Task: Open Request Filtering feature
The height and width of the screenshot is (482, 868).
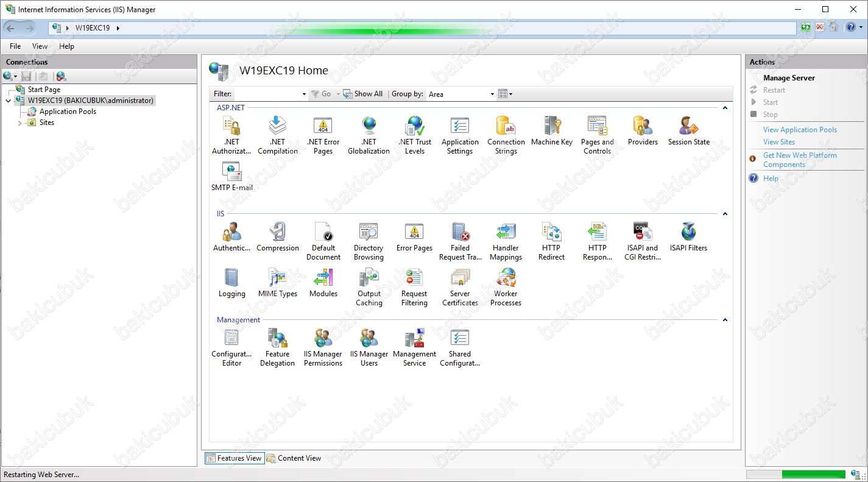Action: [414, 287]
